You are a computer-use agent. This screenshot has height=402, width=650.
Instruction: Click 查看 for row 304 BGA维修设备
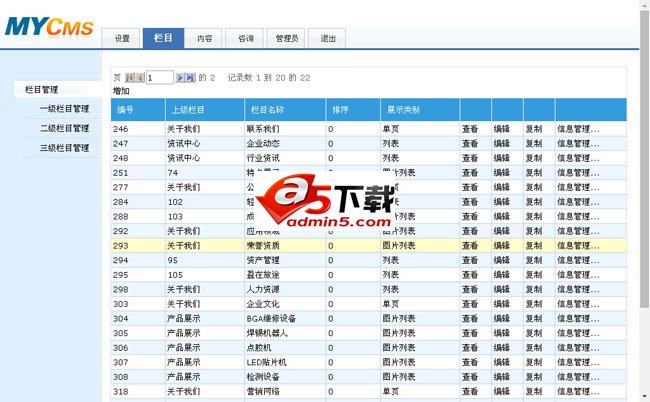coord(470,318)
